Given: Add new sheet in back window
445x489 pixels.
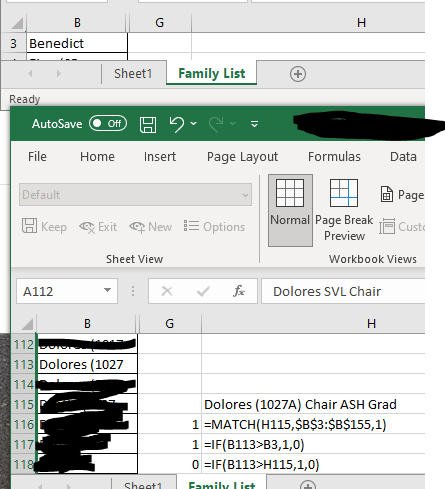Looking at the screenshot, I should [x=298, y=74].
